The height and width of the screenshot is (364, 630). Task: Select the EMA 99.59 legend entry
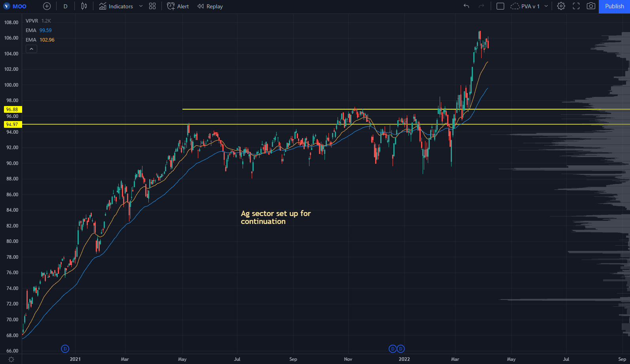(38, 30)
